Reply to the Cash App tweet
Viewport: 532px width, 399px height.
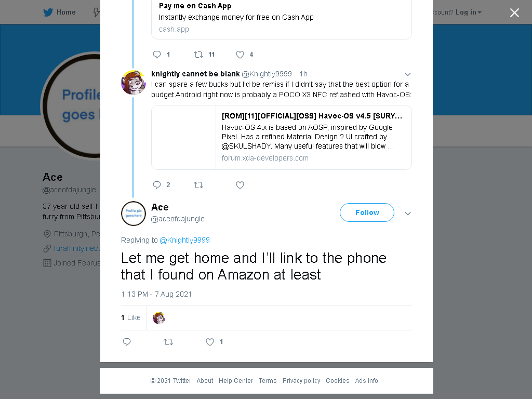(x=157, y=55)
